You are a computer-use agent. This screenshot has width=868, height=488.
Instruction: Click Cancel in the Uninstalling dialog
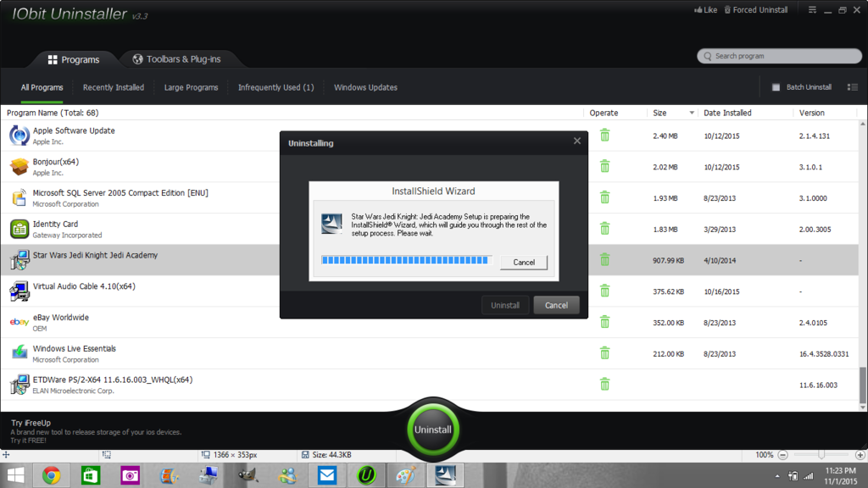pyautogui.click(x=556, y=305)
